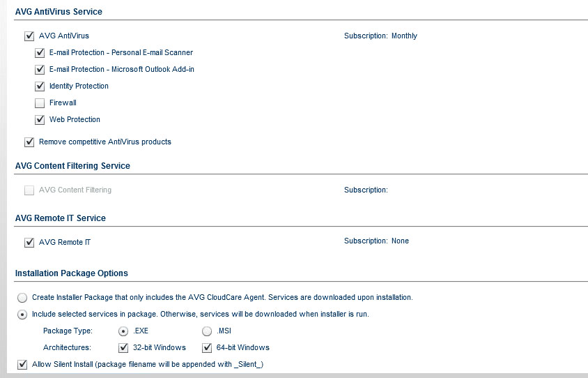Uncheck the 32-bit Windows architecture
Screen dimensions: 588x378
(x=123, y=347)
